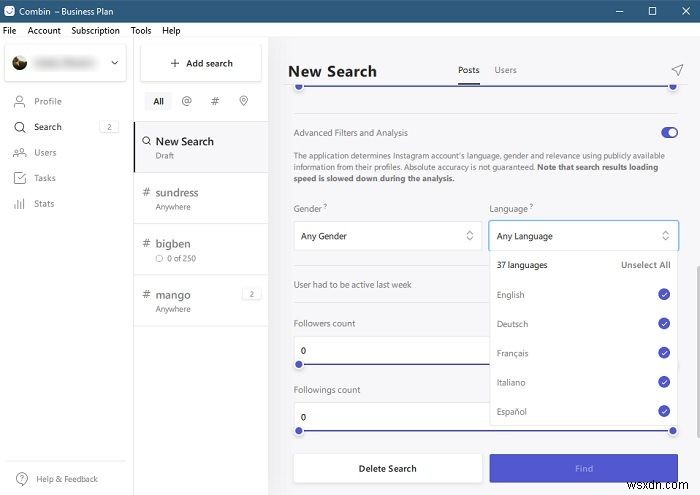Click hashtag icon beside sundress
Image resolution: width=700 pixels, height=495 pixels.
pos(146,192)
